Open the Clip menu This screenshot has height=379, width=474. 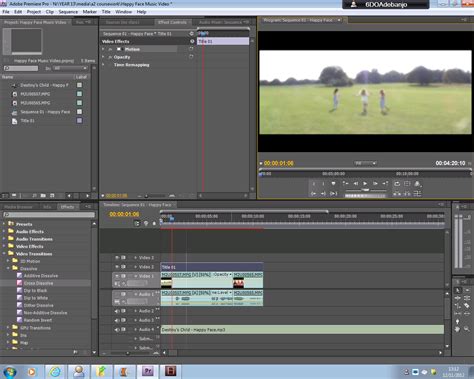[50, 12]
